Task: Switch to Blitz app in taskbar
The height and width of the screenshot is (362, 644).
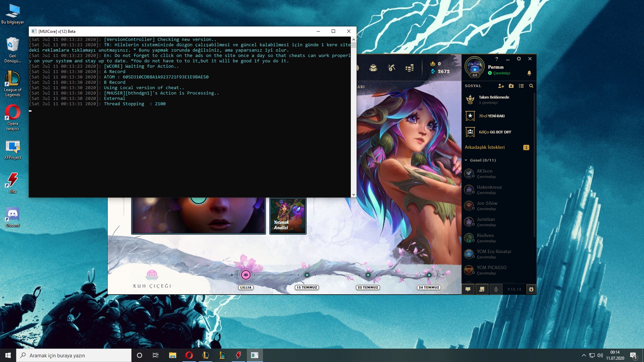Action: [238, 355]
